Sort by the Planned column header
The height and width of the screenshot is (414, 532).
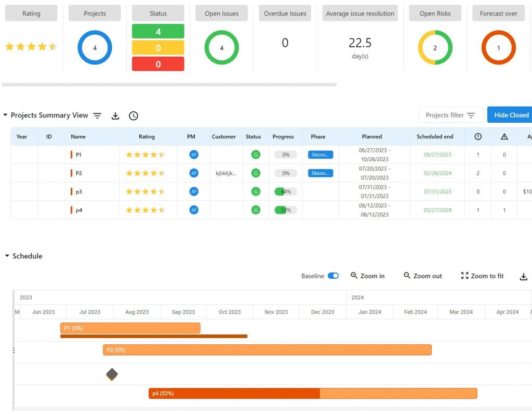(x=372, y=137)
